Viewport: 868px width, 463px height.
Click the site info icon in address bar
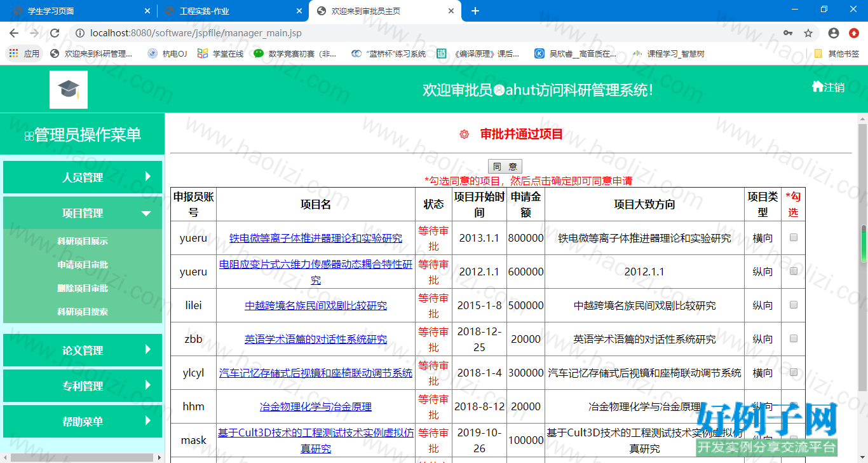coord(79,33)
